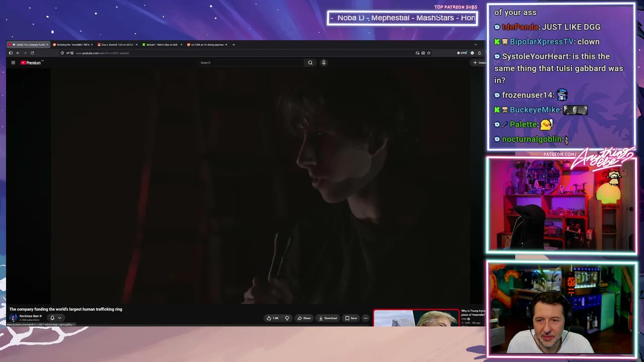Click the youtube.com address bar URL
Image resolution: width=644 pixels, height=362 pixels.
pyautogui.click(x=102, y=53)
